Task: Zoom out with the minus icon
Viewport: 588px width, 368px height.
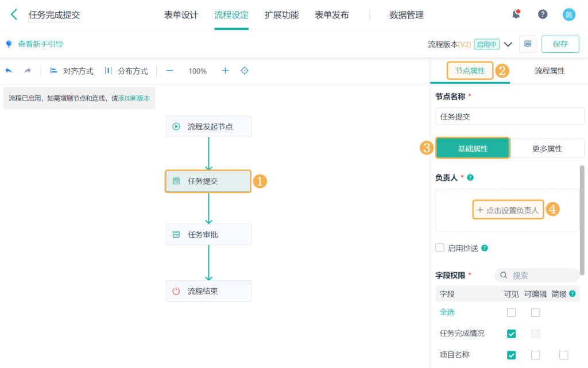Action: [x=169, y=71]
